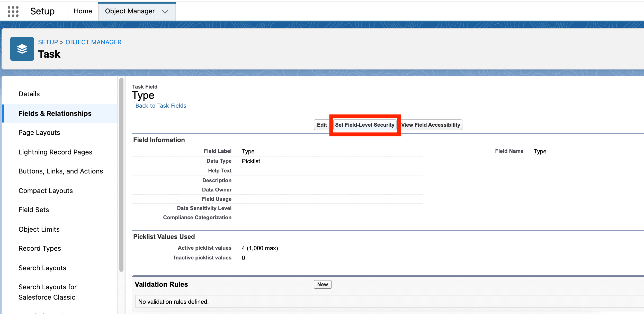The height and width of the screenshot is (314, 644).
Task: Select Details in the sidebar
Action: [29, 94]
